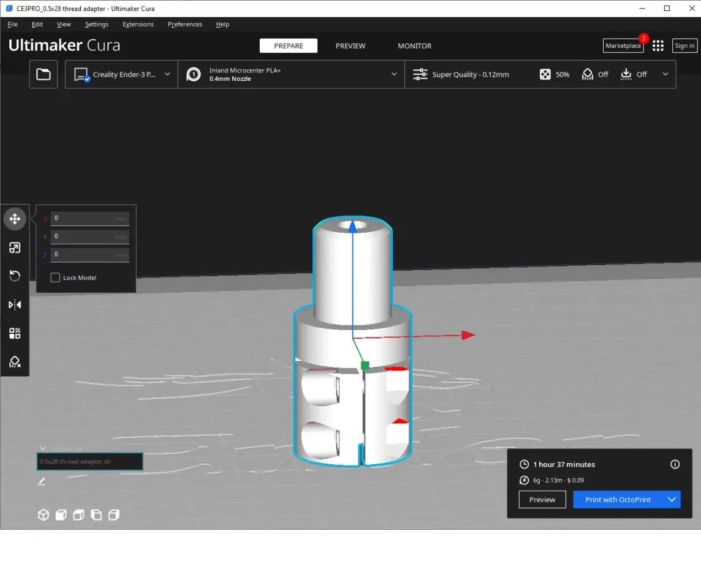This screenshot has width=701, height=588.
Task: Switch to the PREVIEW stage
Action: 351,45
